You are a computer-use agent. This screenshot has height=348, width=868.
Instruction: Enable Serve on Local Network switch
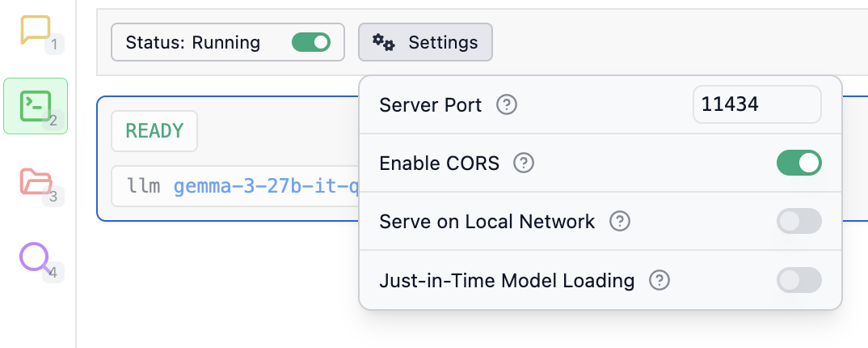(x=798, y=221)
